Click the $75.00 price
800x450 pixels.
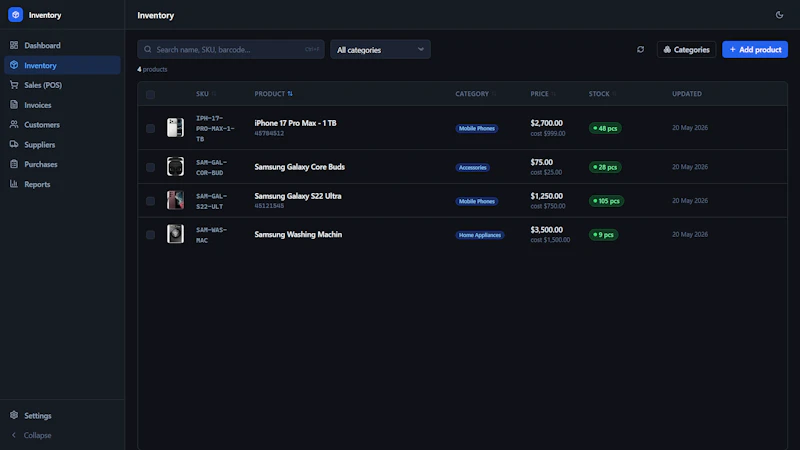(541, 162)
